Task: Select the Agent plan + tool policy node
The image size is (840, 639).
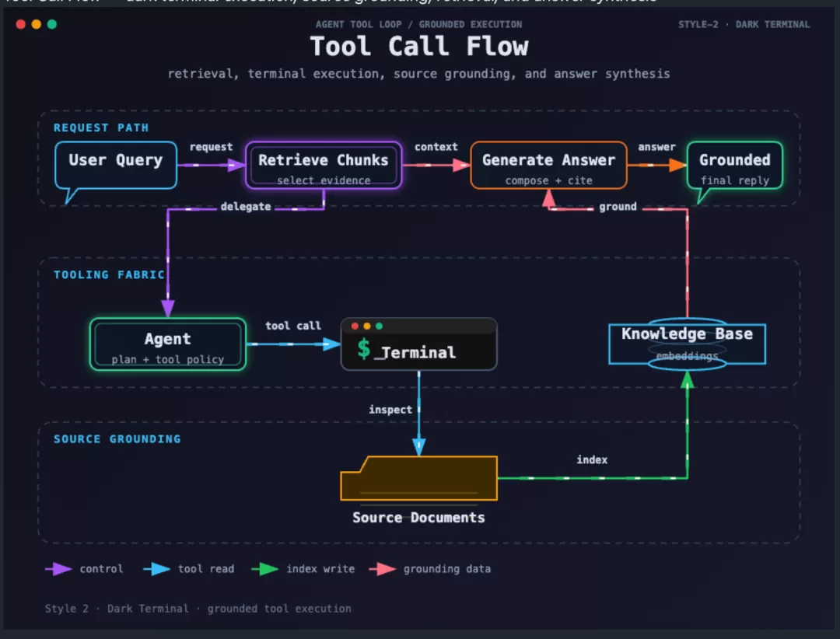Action: coord(168,344)
